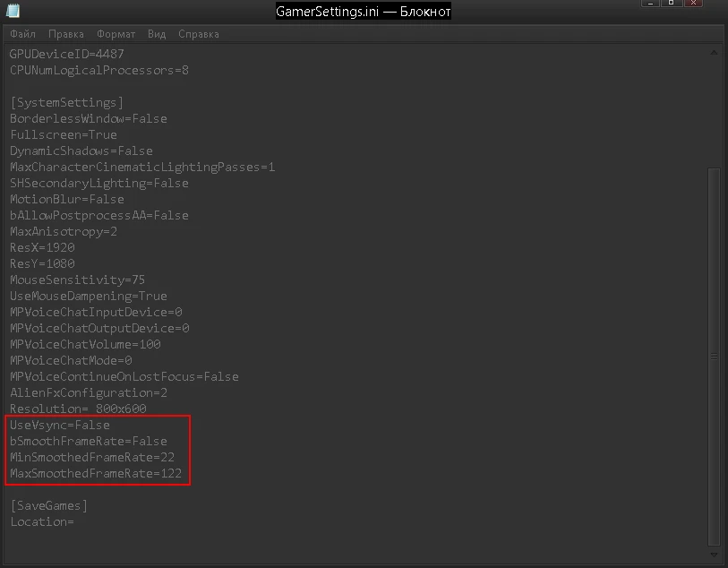Screen dimensions: 728x568
Task: Click the MPVoiceChatInputDevice=0 line
Action: point(96,312)
